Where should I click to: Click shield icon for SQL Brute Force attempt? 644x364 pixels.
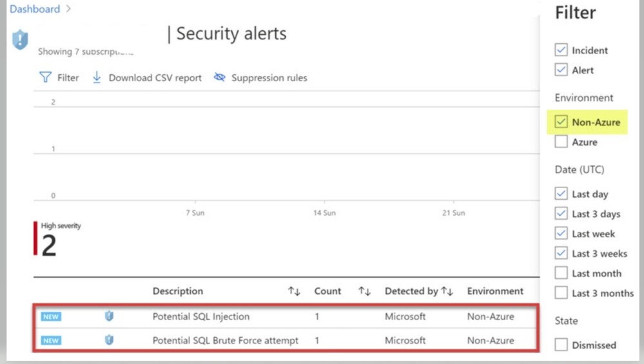[109, 340]
